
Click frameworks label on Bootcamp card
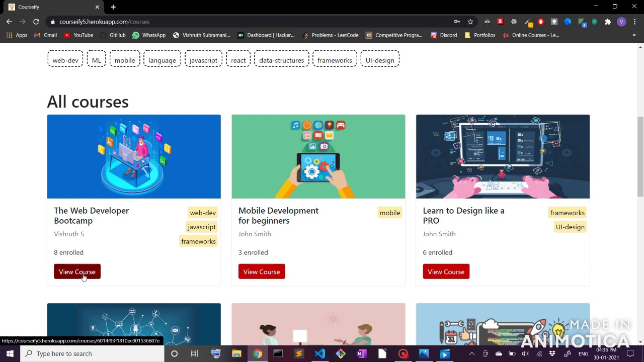pos(198,241)
